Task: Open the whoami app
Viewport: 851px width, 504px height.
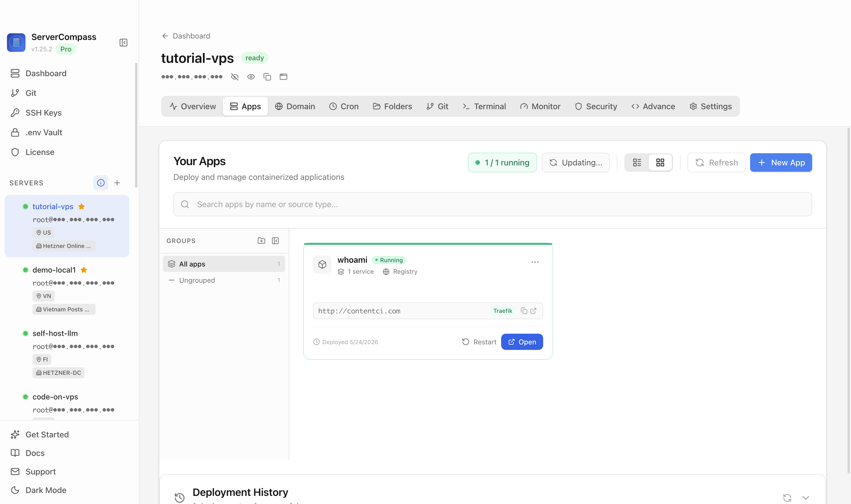Action: [x=522, y=342]
